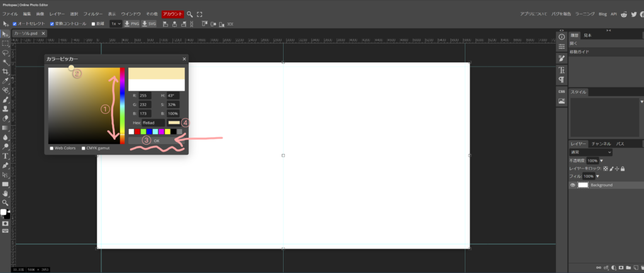This screenshot has height=273, width=644.
Task: Confirm the color picker with OK
Action: coord(157,141)
